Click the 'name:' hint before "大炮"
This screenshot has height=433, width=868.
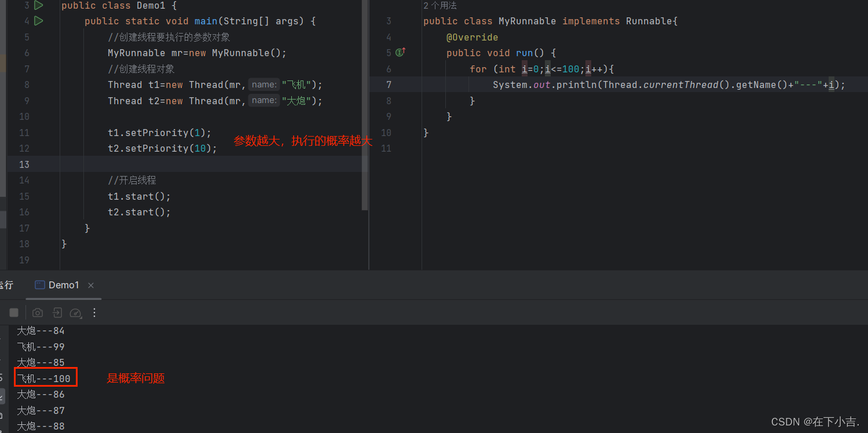point(264,100)
